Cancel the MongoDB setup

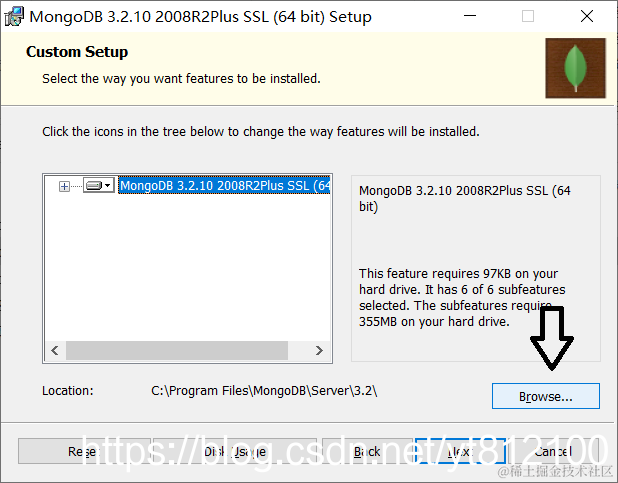(x=553, y=451)
